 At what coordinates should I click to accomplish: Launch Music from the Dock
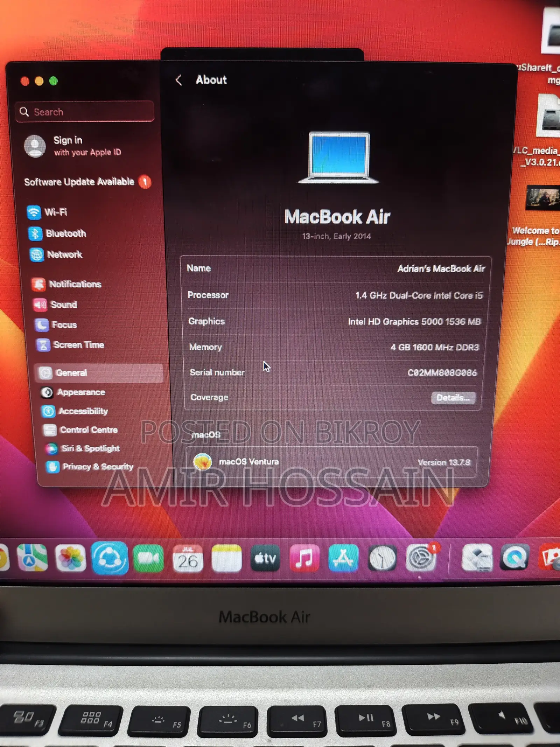pyautogui.click(x=304, y=558)
